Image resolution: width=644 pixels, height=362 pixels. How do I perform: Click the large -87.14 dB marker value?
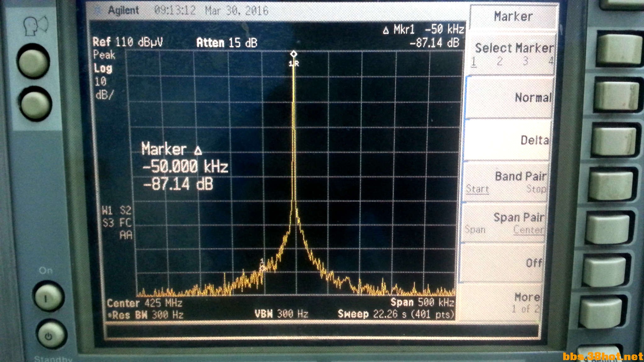pos(178,184)
